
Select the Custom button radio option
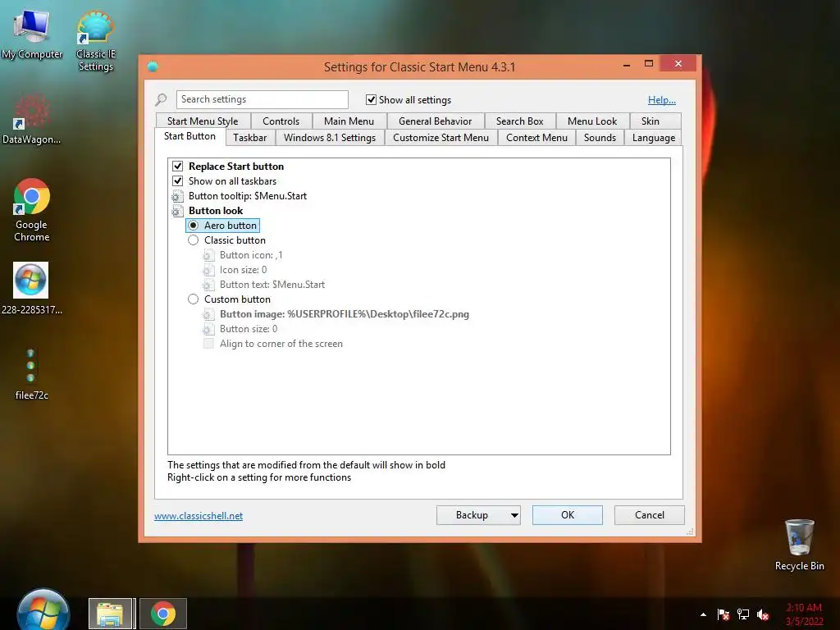[194, 299]
